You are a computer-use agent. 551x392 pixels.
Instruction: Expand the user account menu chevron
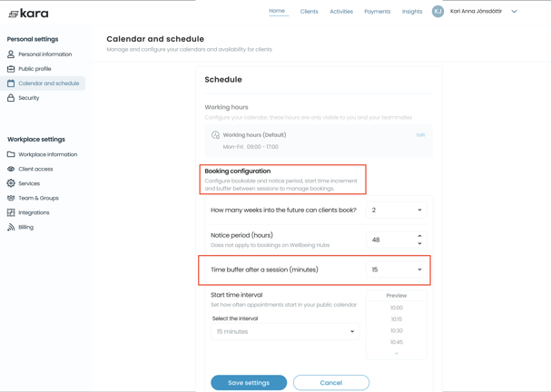tap(514, 11)
